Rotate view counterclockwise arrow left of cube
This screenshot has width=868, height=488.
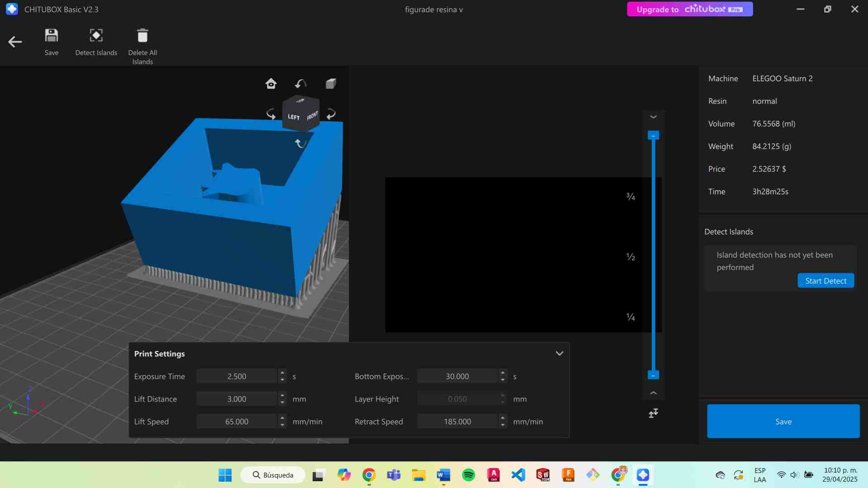pos(271,114)
